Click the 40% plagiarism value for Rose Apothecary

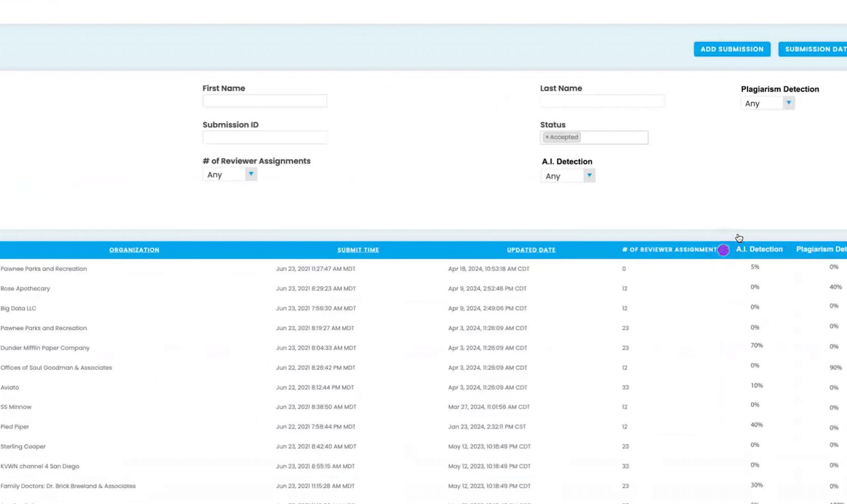[835, 287]
